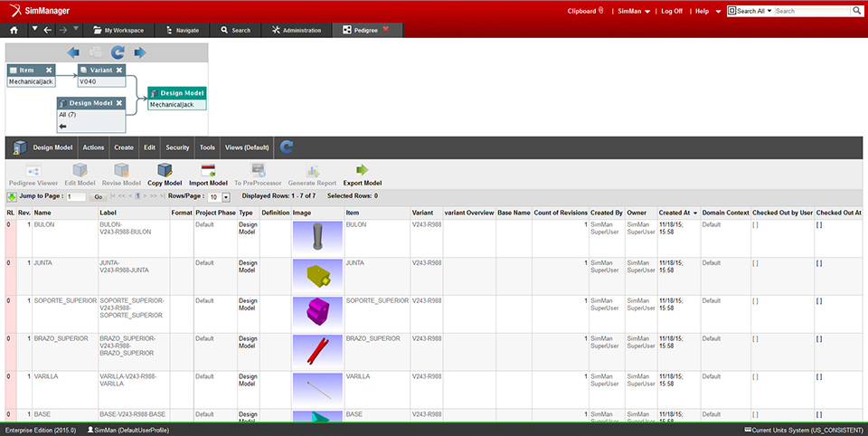The image size is (868, 436).
Task: Go forward with pedigree right arrow
Action: click(140, 52)
